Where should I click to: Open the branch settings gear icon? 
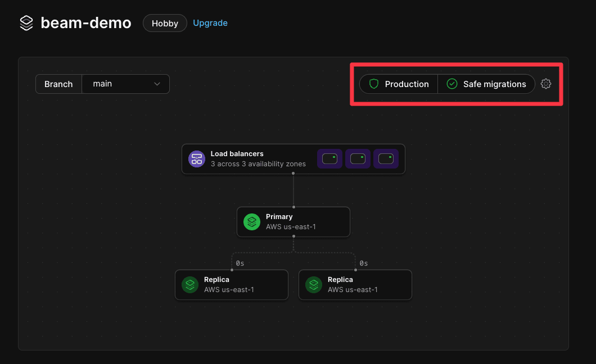546,84
